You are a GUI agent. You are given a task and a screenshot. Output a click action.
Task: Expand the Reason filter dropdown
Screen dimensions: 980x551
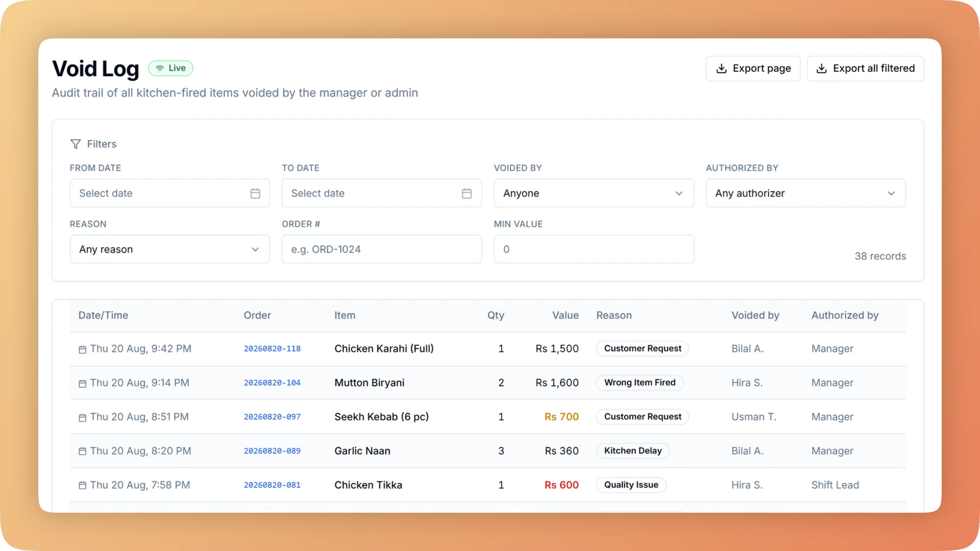tap(169, 249)
